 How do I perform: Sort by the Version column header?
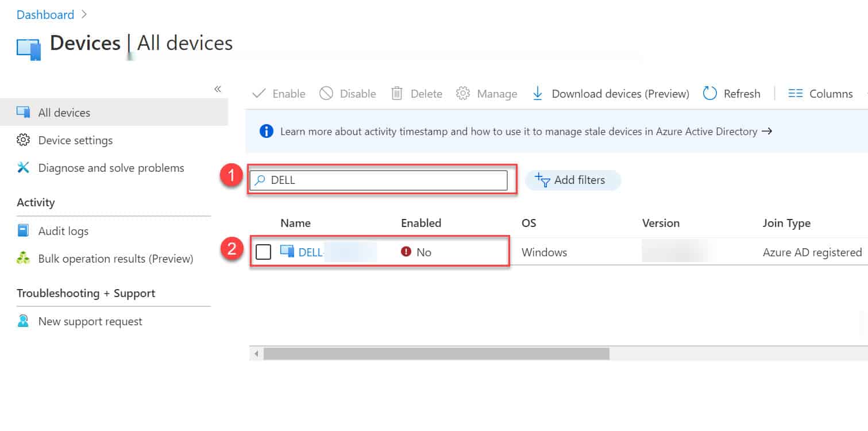[661, 223]
